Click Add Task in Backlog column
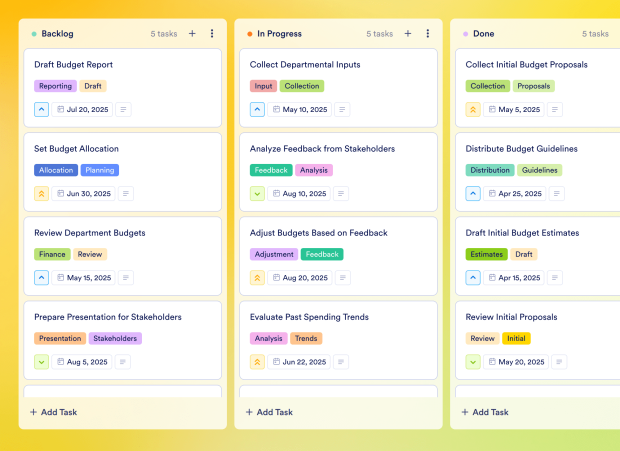This screenshot has width=620, height=451. [x=54, y=412]
